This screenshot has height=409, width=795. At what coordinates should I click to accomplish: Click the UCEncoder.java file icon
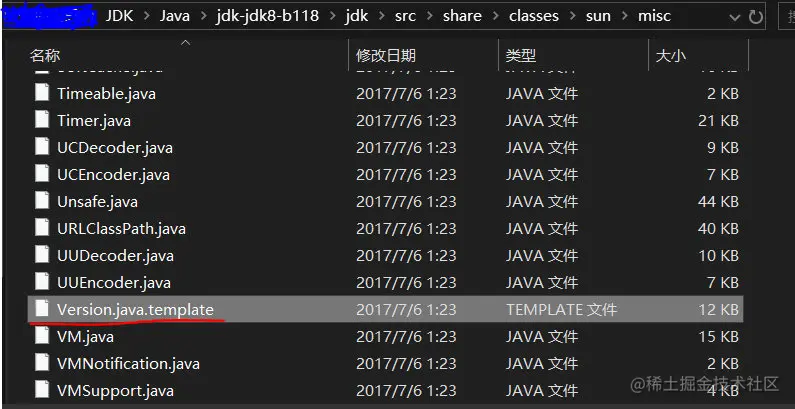[x=42, y=174]
